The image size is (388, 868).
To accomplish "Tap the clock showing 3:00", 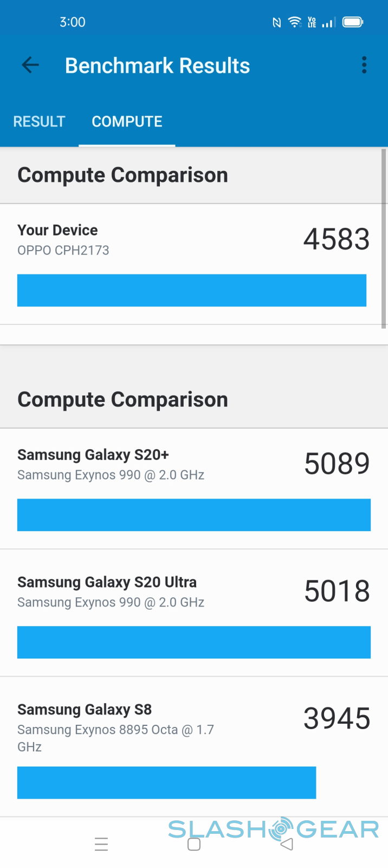I will (73, 22).
